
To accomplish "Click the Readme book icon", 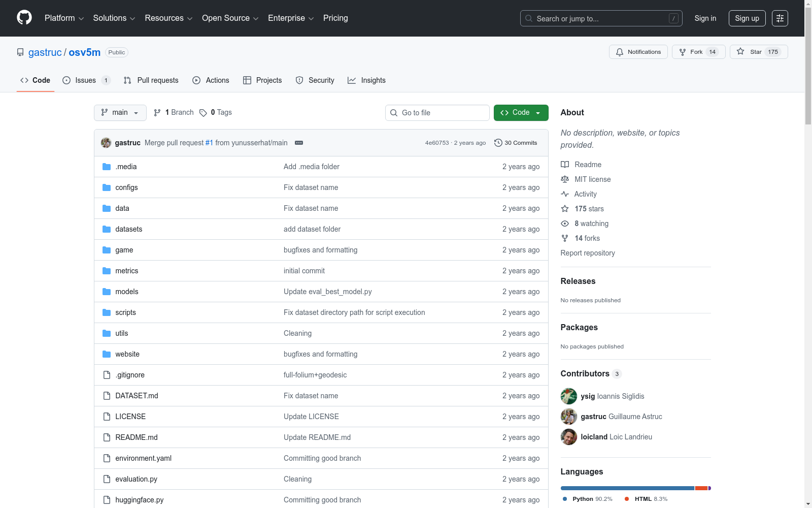I will click(x=565, y=165).
